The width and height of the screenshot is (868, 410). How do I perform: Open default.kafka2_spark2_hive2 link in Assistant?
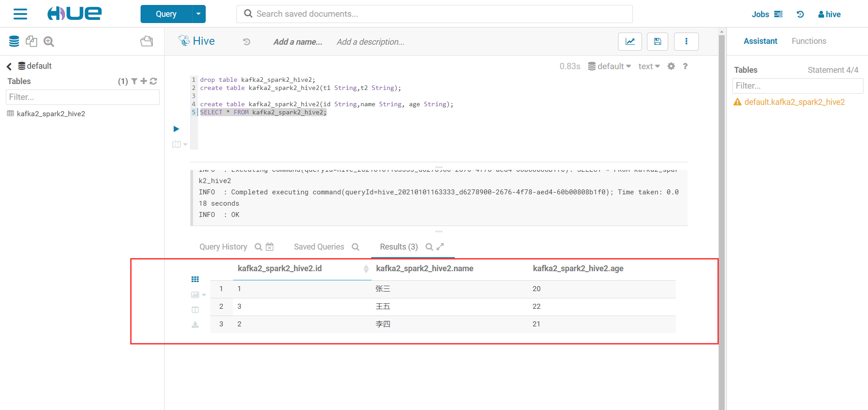pyautogui.click(x=794, y=102)
